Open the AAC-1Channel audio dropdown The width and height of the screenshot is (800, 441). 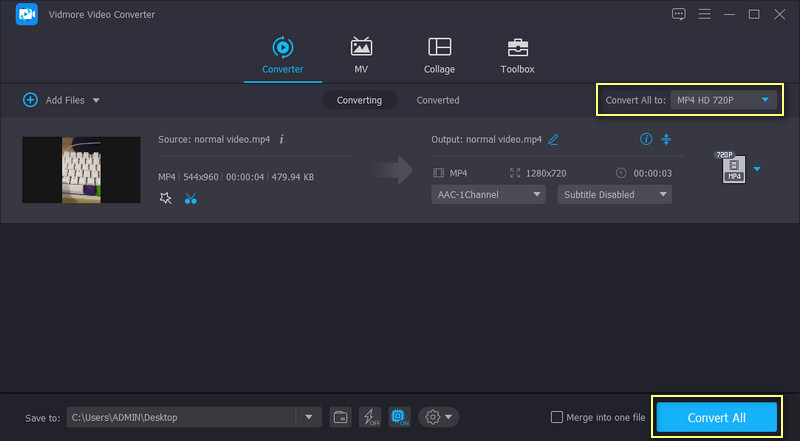pyautogui.click(x=488, y=194)
